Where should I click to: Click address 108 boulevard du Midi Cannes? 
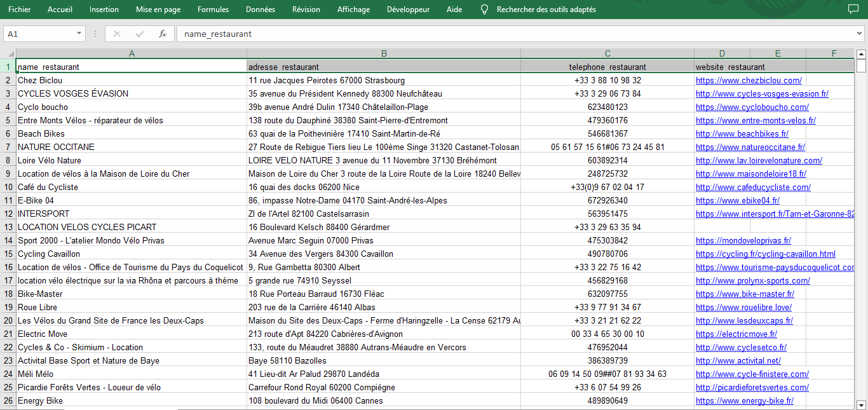384,401
